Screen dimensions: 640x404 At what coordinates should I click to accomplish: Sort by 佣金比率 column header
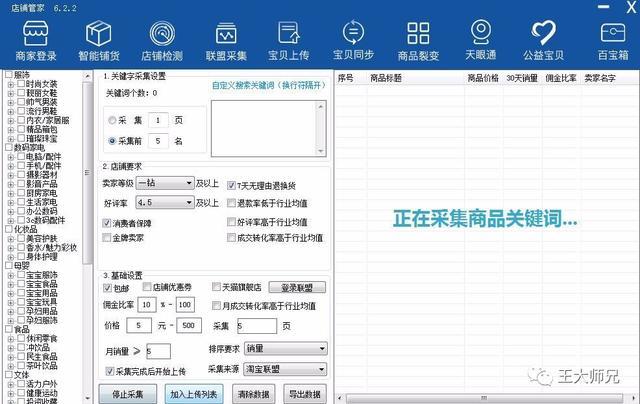561,78
